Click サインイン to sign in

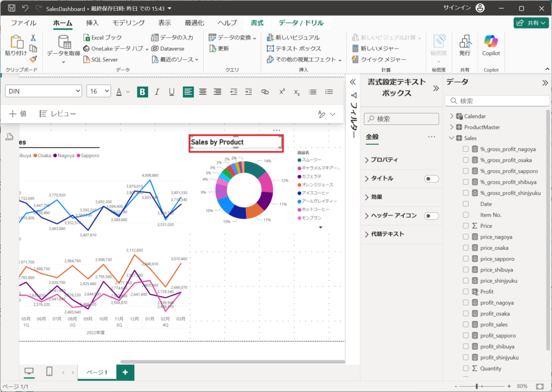(x=457, y=8)
